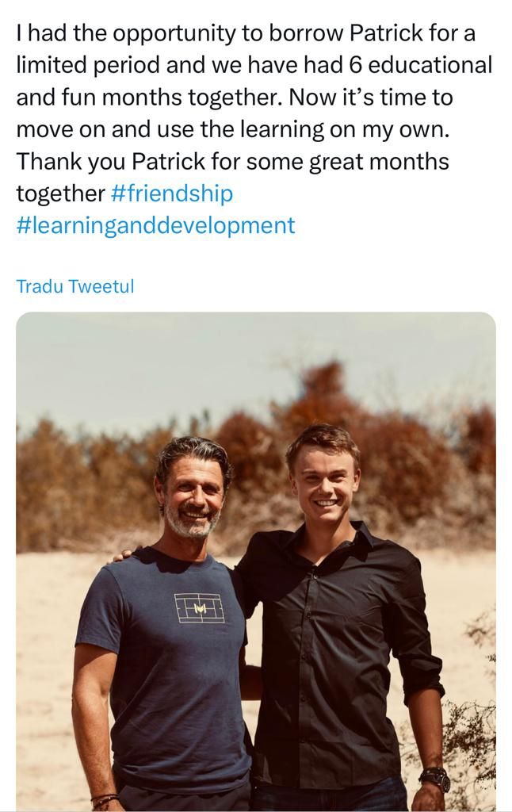Click the hand resting on the left man's shoulder
The width and height of the screenshot is (512, 812).
coord(120,555)
